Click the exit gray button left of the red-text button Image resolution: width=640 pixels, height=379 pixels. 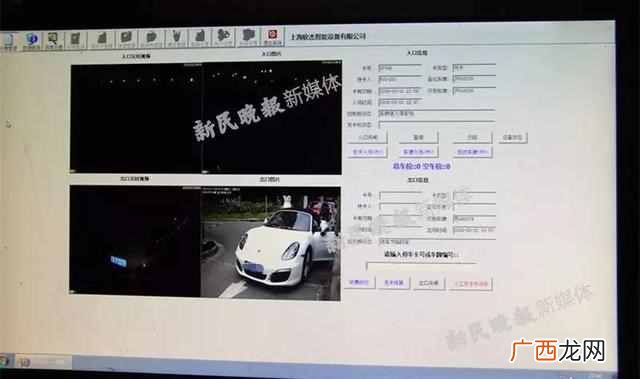tap(428, 283)
